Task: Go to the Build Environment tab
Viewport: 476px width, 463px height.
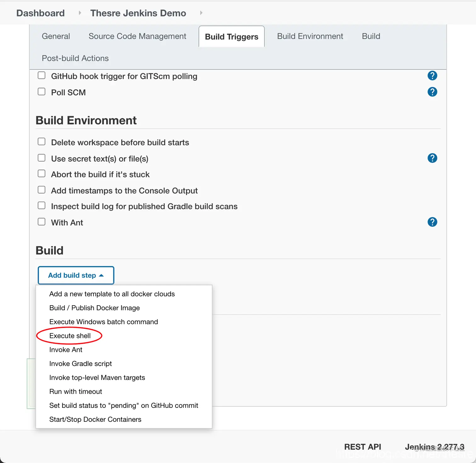Action: pyautogui.click(x=310, y=36)
